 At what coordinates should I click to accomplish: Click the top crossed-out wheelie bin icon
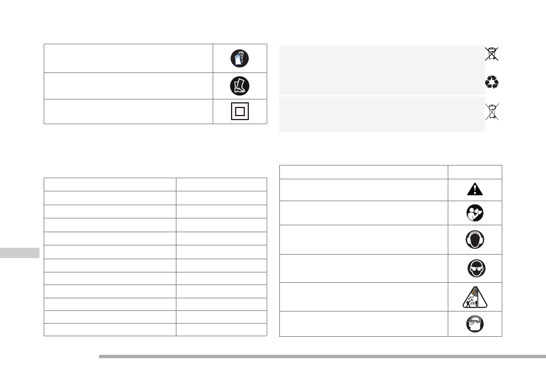pyautogui.click(x=491, y=54)
